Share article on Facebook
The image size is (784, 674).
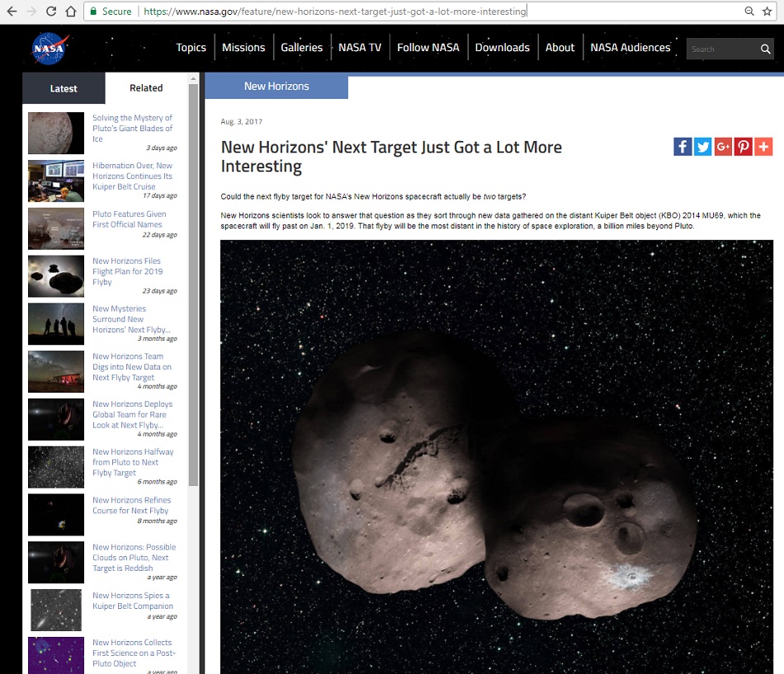[682, 147]
